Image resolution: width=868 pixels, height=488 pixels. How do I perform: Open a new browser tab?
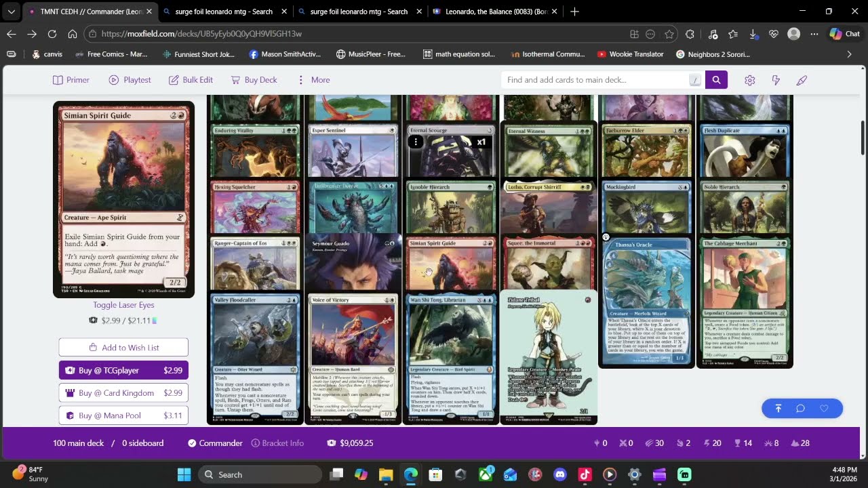(x=575, y=12)
